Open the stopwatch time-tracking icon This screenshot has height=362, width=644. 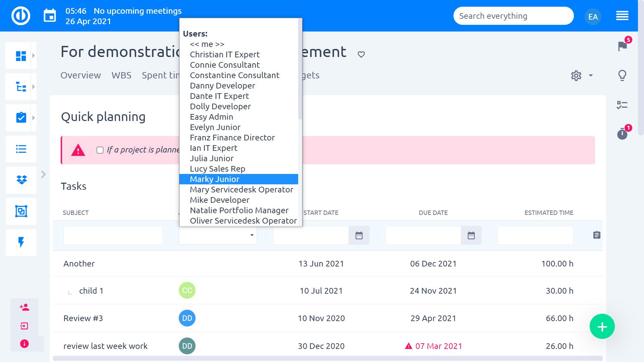(x=622, y=134)
